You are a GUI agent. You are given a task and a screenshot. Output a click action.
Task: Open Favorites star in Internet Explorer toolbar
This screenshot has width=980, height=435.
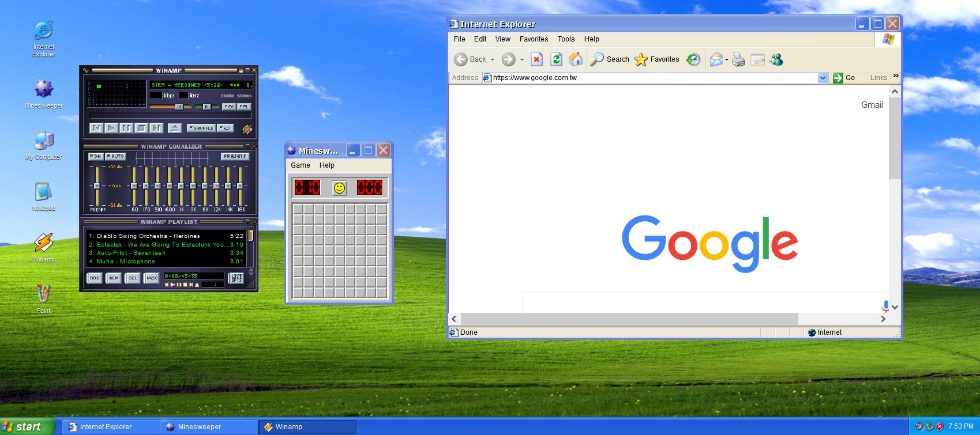point(656,59)
